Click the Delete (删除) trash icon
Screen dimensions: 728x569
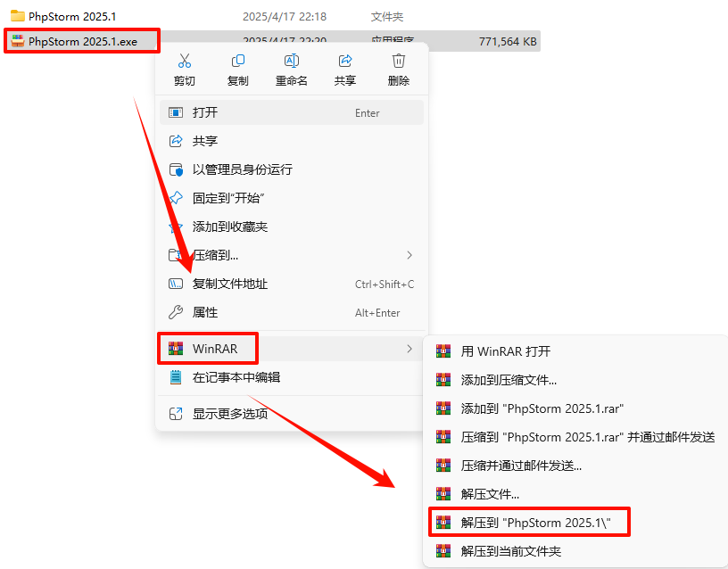tap(399, 61)
